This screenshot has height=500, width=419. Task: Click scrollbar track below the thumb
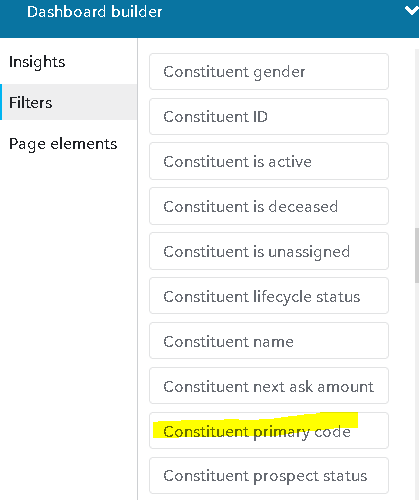tap(417, 390)
